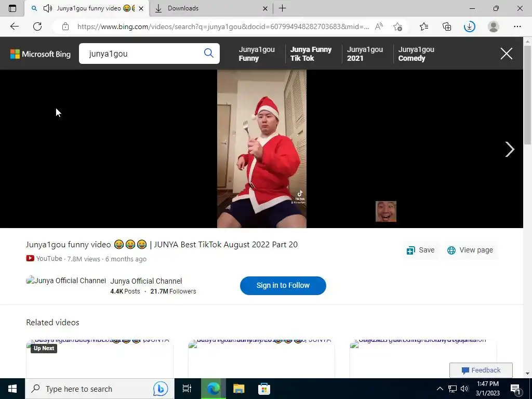Viewport: 532px width, 399px height.
Task: Select Junya Funny Tik Tok related search
Action: [311, 54]
